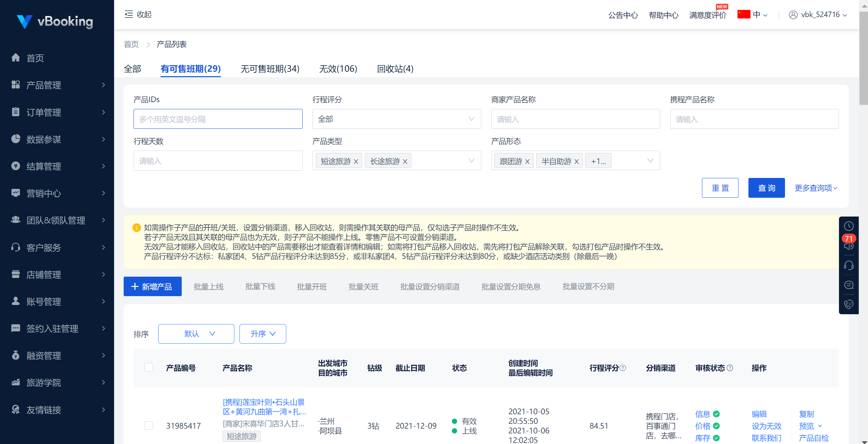Switch to the 无可售班期(34) tab
The width and height of the screenshot is (868, 444).
click(x=270, y=69)
